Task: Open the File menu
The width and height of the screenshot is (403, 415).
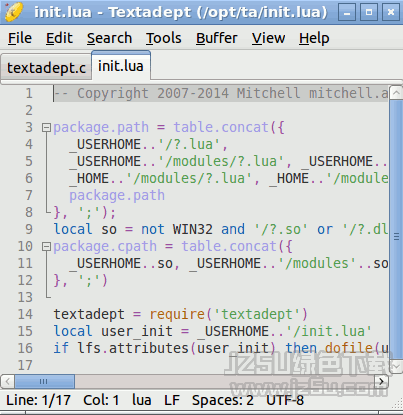Action: tap(20, 38)
